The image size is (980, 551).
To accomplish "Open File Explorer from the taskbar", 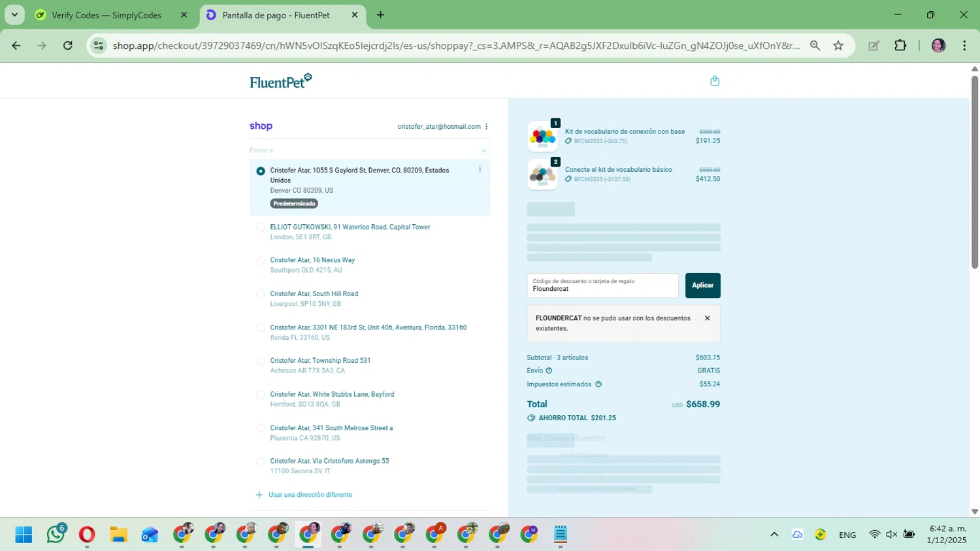I will point(118,535).
